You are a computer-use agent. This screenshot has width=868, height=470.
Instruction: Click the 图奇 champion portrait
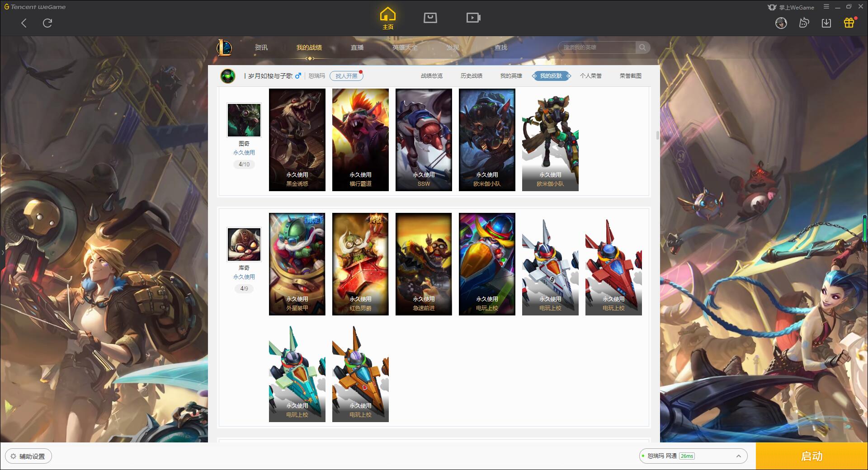point(244,120)
